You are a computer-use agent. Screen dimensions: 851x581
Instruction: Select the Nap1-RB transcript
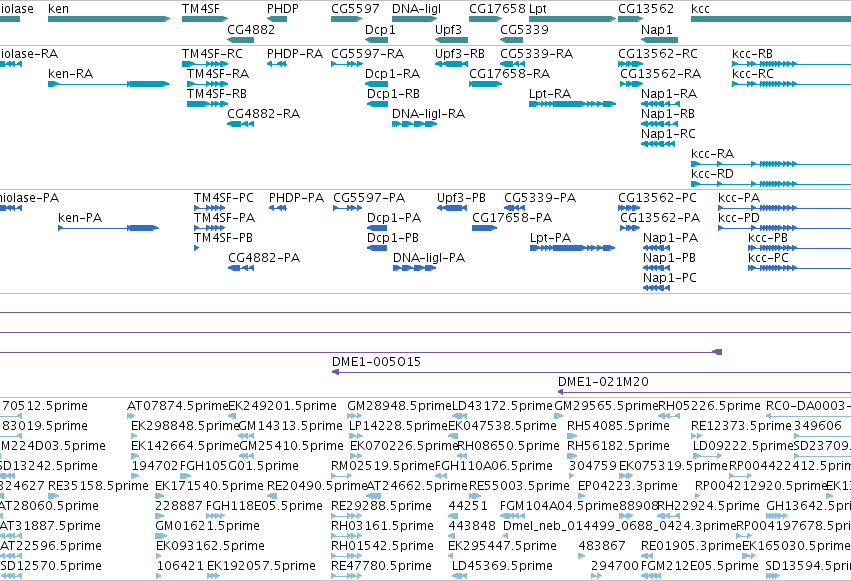point(659,124)
